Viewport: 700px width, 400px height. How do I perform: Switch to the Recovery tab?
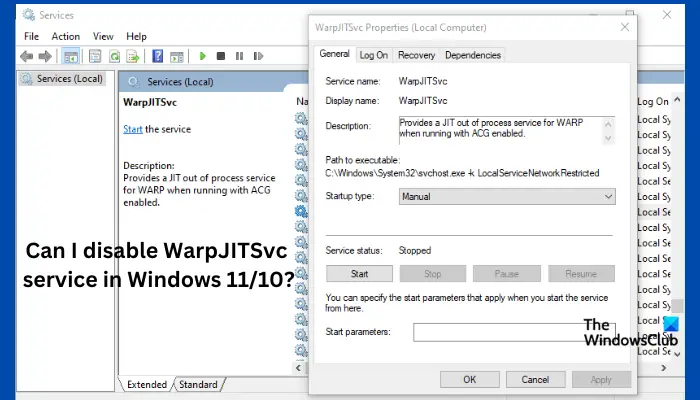coord(417,55)
